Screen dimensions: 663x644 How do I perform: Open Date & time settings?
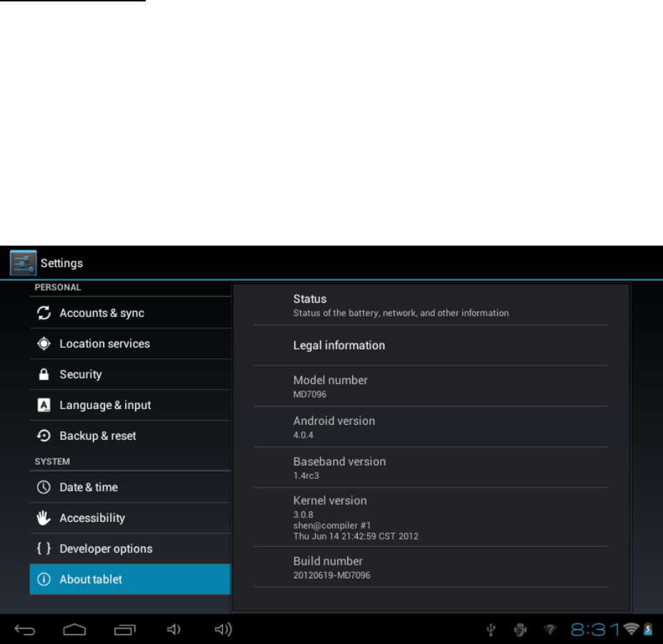click(130, 487)
